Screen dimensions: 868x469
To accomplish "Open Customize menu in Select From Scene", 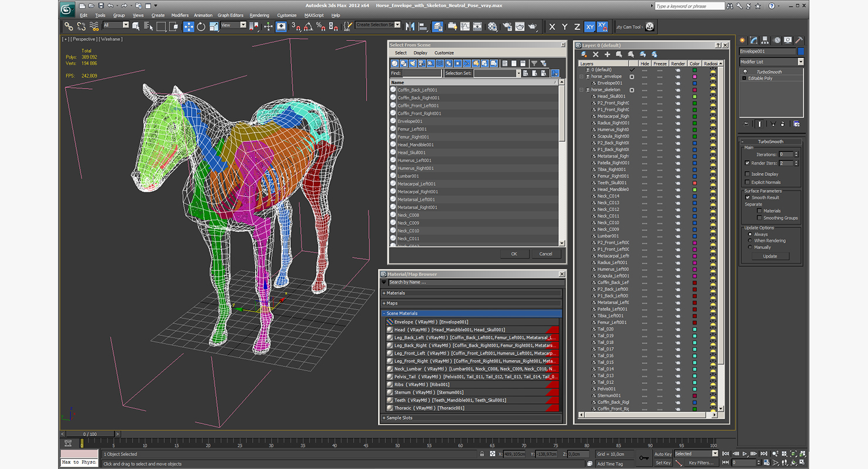I will 444,53.
